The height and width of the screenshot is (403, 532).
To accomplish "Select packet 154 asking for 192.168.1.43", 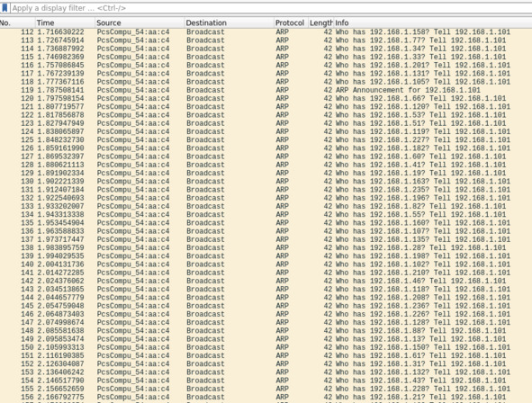I will pyautogui.click(x=266, y=381).
